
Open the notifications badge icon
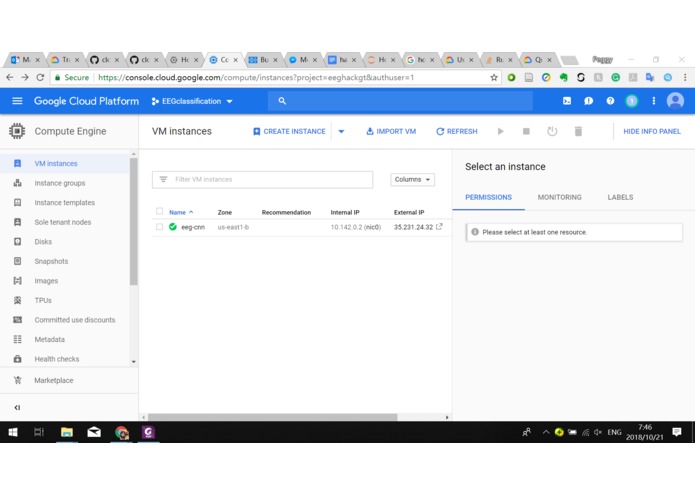tap(632, 101)
